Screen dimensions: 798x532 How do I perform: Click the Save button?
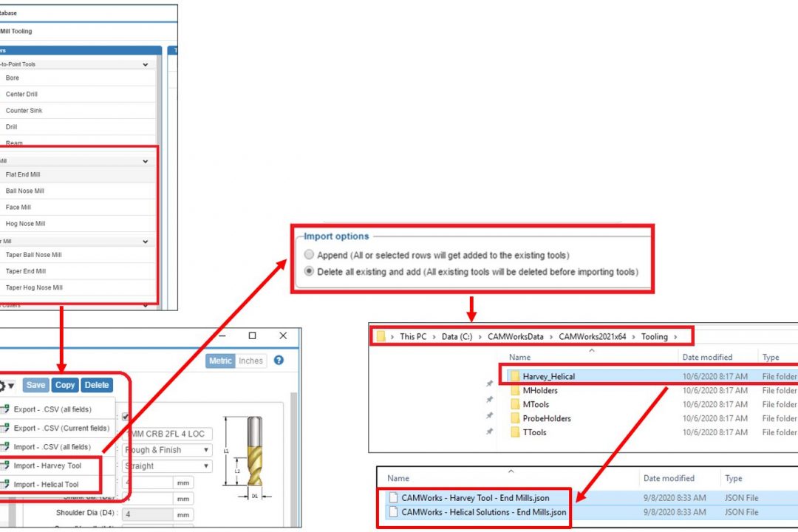35,385
